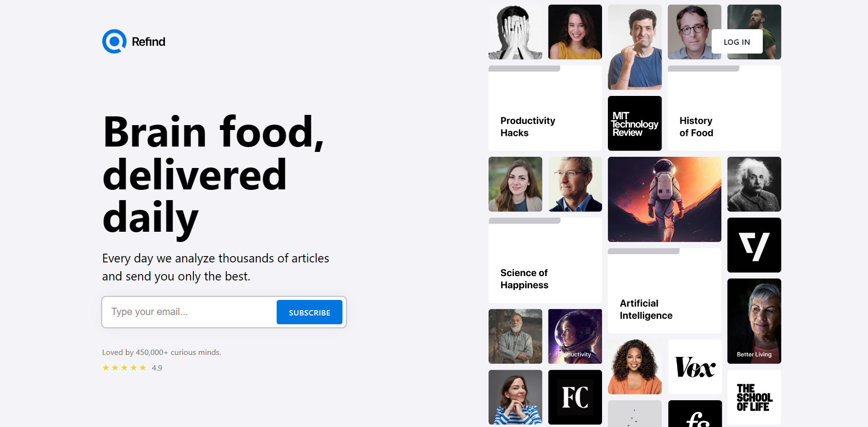Click the Productivity astronaut girl thumbnail
Screen dimensions: 868x427
575,336
